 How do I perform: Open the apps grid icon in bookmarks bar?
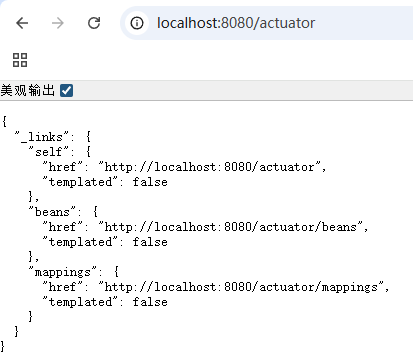[x=20, y=60]
